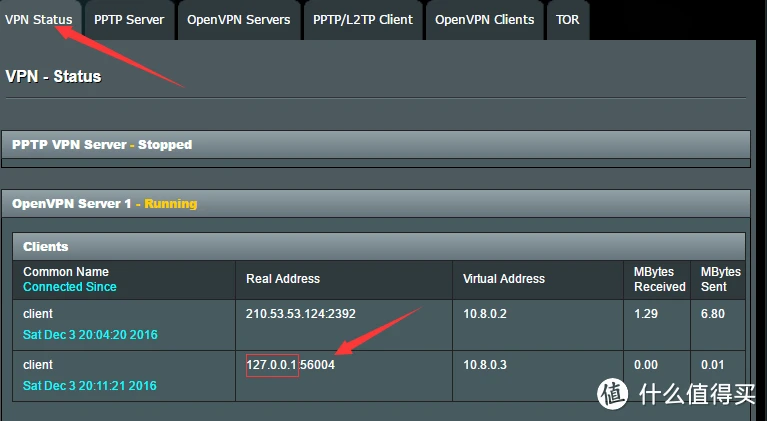Select virtual address 10.8.0.2
767x421 pixels.
coord(487,314)
